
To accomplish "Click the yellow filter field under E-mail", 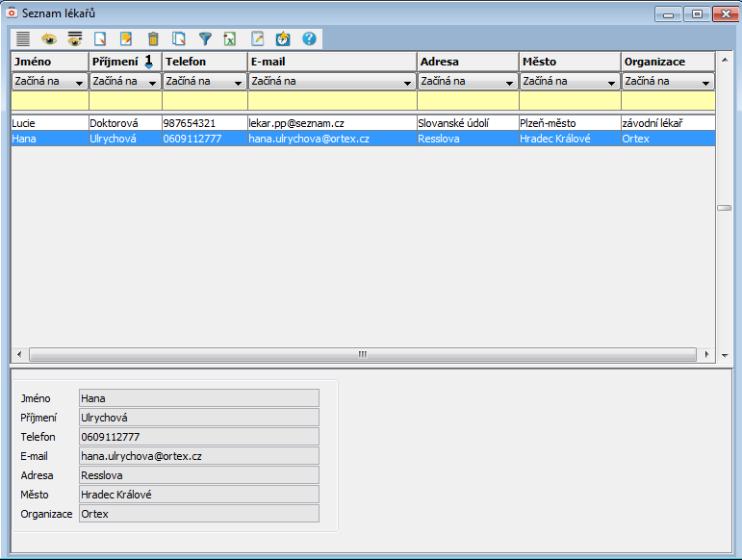I will coord(332,100).
